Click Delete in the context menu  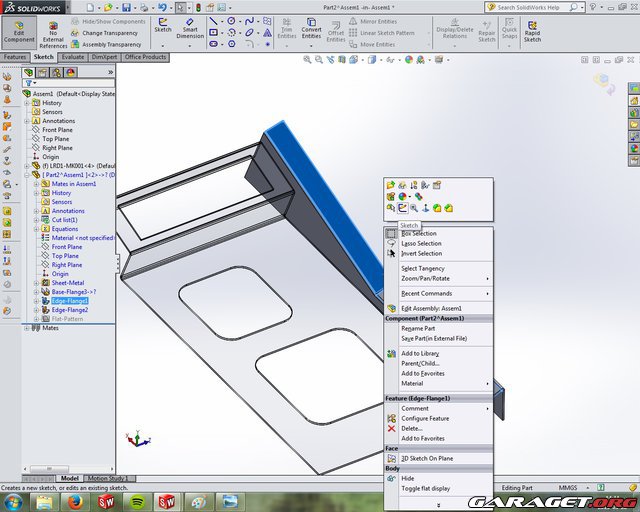411,428
